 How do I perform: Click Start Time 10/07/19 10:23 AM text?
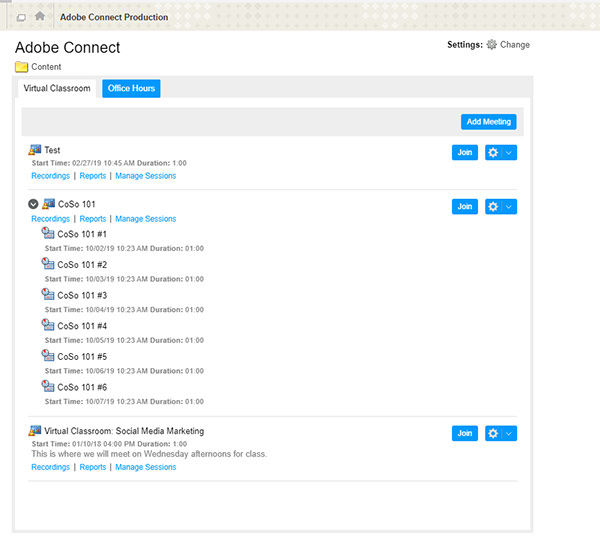pyautogui.click(x=96, y=402)
